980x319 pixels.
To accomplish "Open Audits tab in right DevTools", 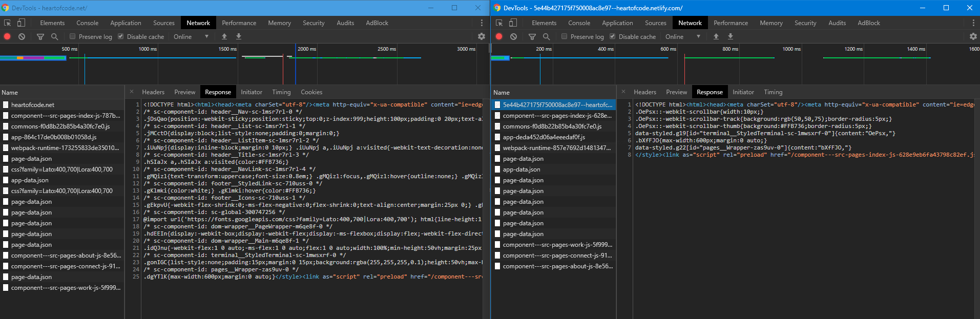I will click(838, 23).
